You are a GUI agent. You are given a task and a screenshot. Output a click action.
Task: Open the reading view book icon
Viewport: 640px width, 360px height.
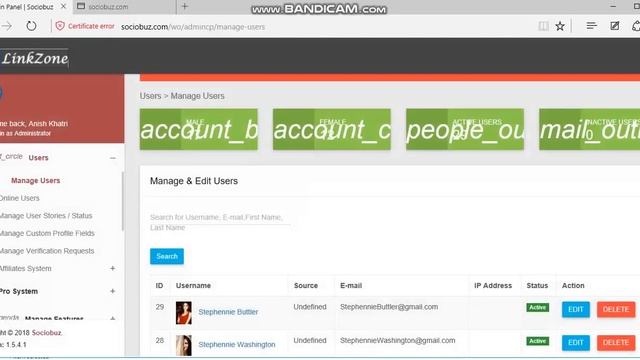click(x=543, y=26)
